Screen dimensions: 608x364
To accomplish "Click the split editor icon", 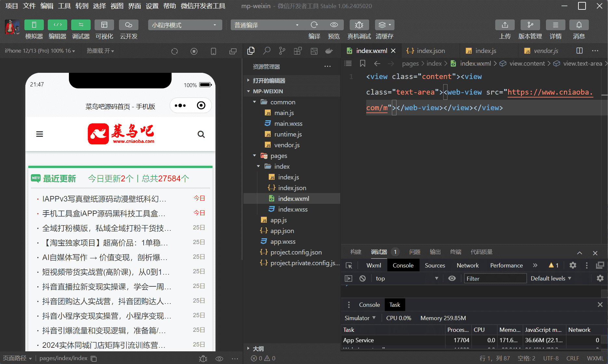I will (579, 51).
